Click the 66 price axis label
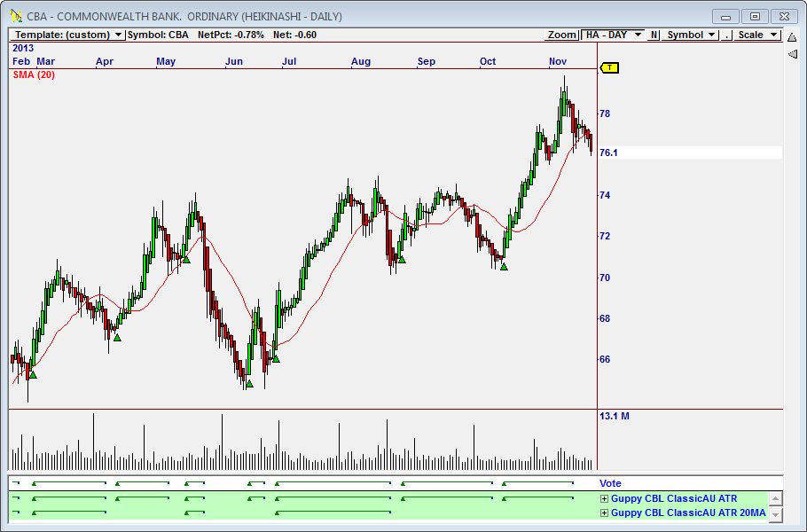 pyautogui.click(x=605, y=359)
